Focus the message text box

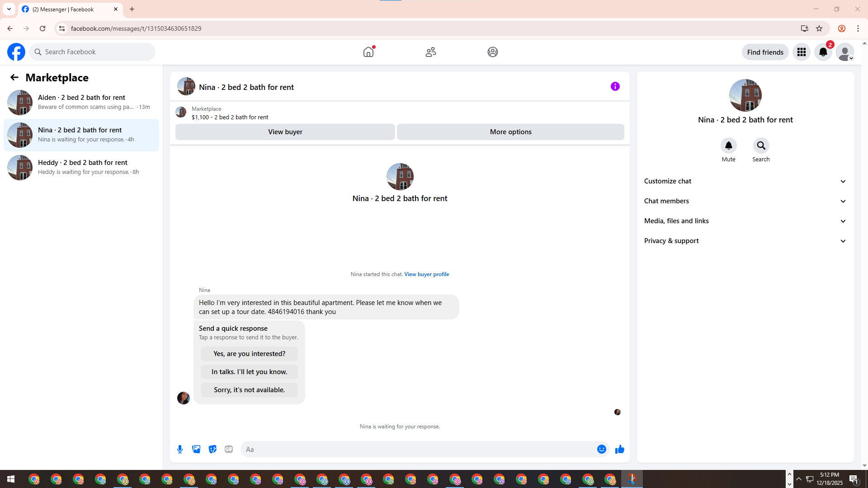[x=418, y=449]
